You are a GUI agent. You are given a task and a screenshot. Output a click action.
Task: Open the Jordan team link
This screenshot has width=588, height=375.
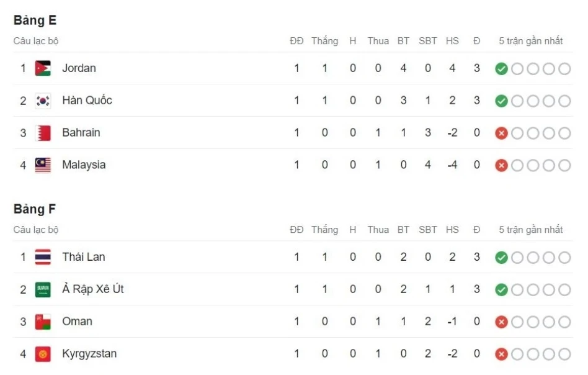[x=79, y=68]
